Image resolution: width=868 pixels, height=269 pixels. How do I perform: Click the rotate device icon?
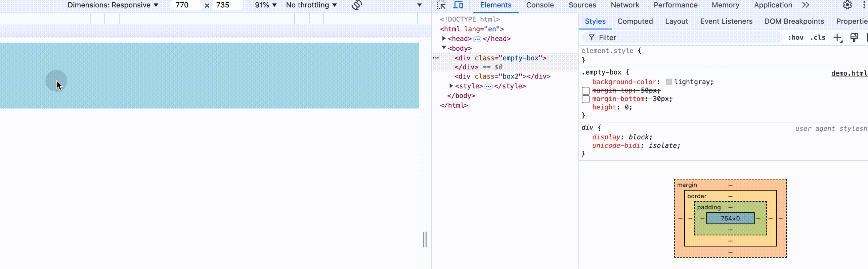click(357, 5)
